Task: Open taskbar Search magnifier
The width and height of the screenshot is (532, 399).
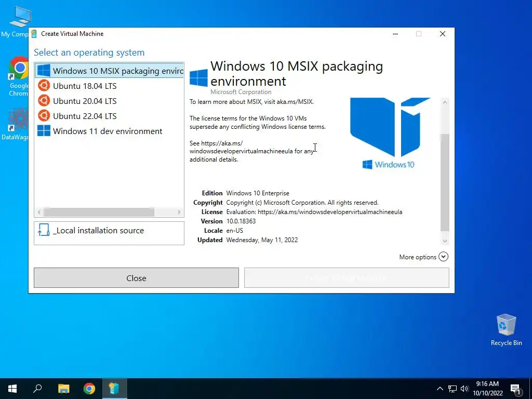Action: point(37,389)
